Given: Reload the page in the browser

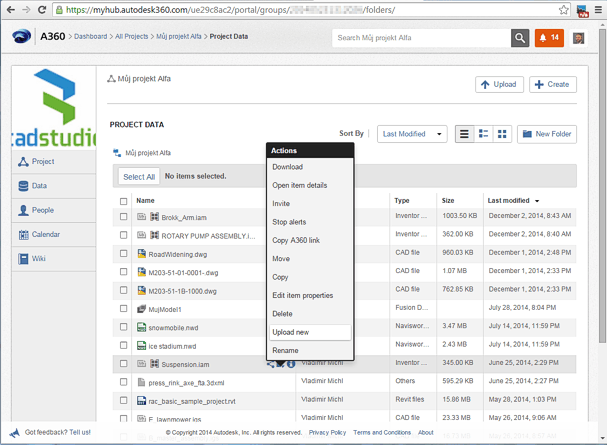Looking at the screenshot, I should point(42,10).
